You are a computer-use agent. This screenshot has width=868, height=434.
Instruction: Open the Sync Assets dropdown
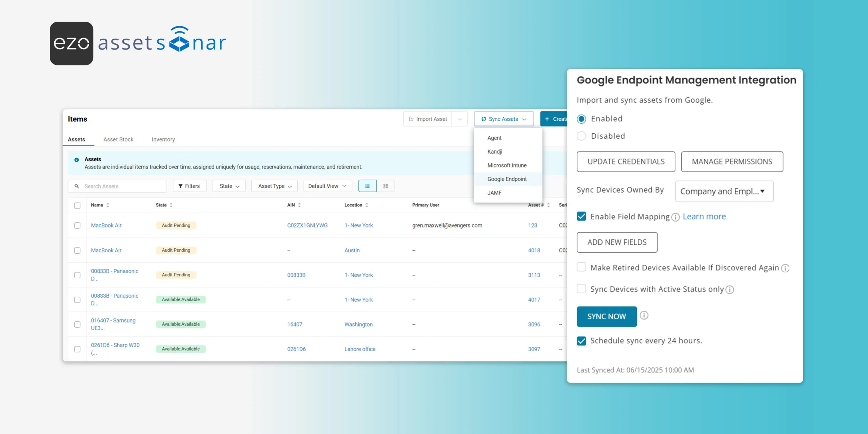[x=504, y=119]
